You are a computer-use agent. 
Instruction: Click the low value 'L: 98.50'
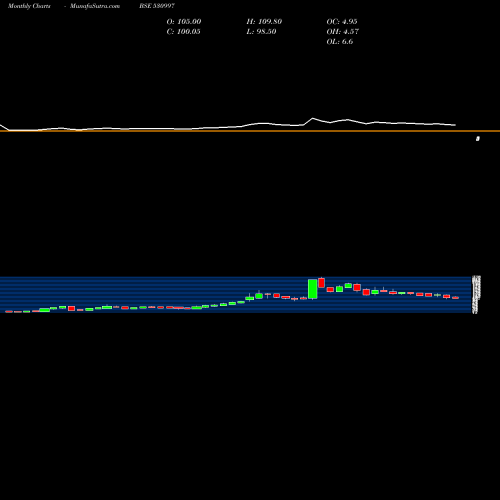click(x=261, y=32)
